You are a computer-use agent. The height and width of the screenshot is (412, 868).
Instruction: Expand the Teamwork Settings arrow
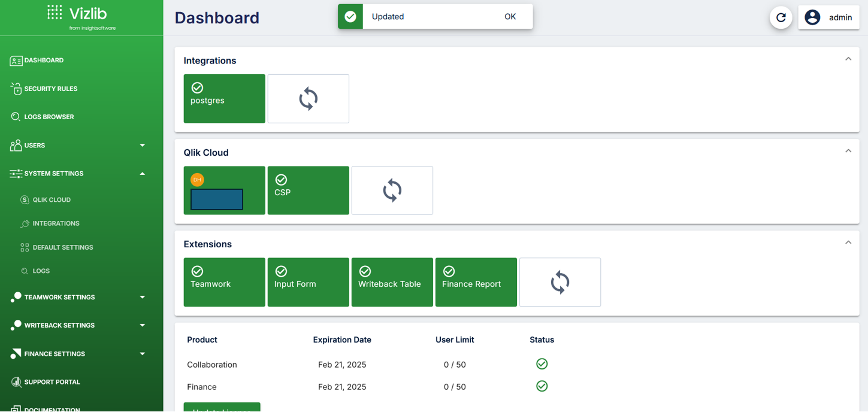click(x=142, y=297)
